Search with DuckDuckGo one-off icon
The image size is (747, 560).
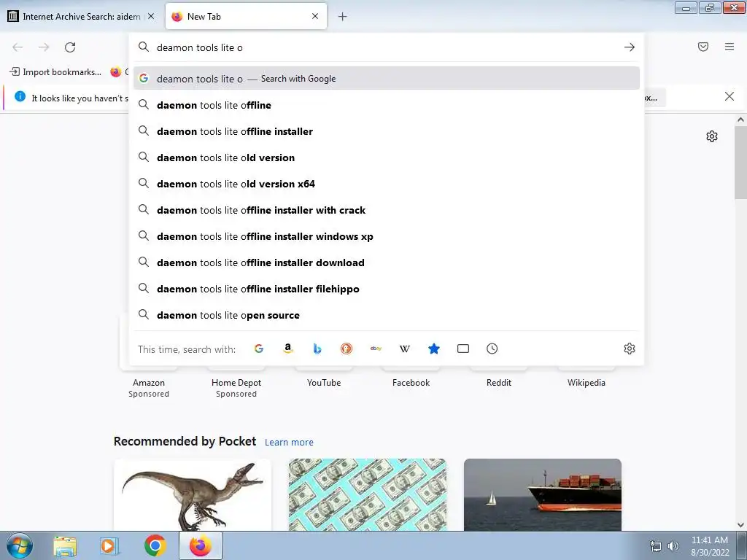347,349
